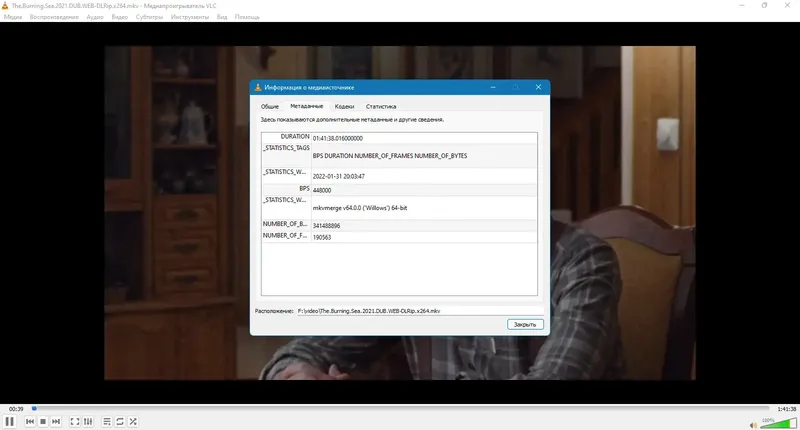Open the Вид menu
Image resolution: width=800 pixels, height=430 pixels.
coord(222,17)
